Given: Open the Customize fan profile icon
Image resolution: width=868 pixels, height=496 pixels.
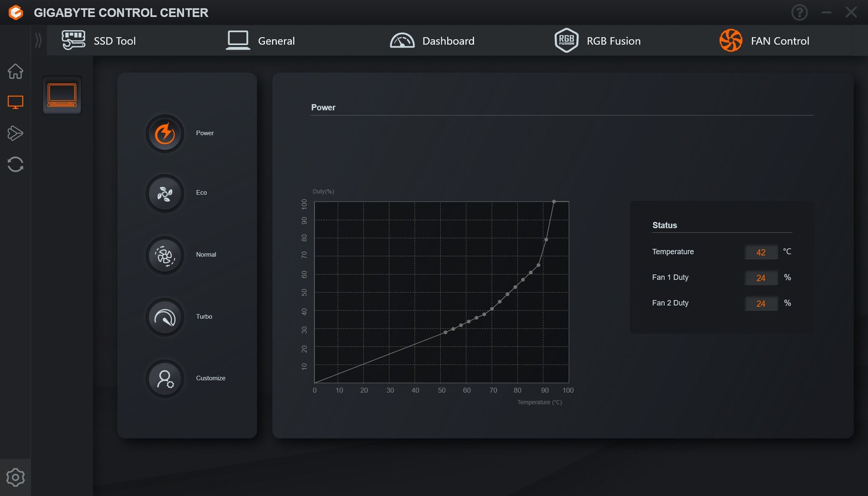Looking at the screenshot, I should [165, 379].
